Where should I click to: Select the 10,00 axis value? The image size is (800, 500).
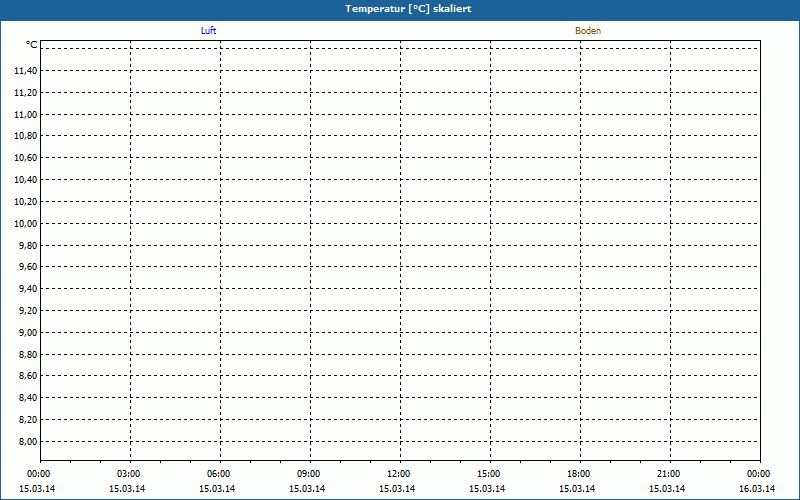pyautogui.click(x=26, y=224)
